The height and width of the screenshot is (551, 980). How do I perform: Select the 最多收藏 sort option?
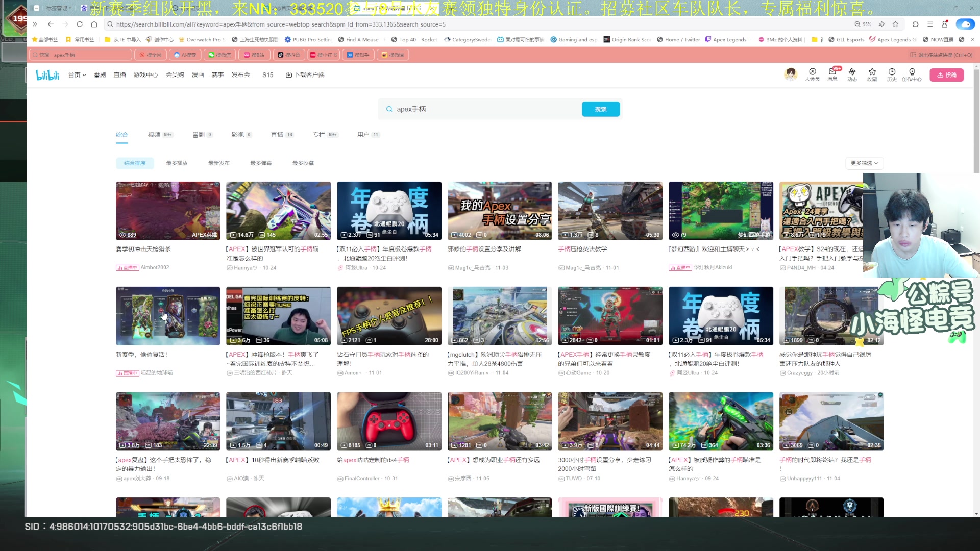pos(303,163)
